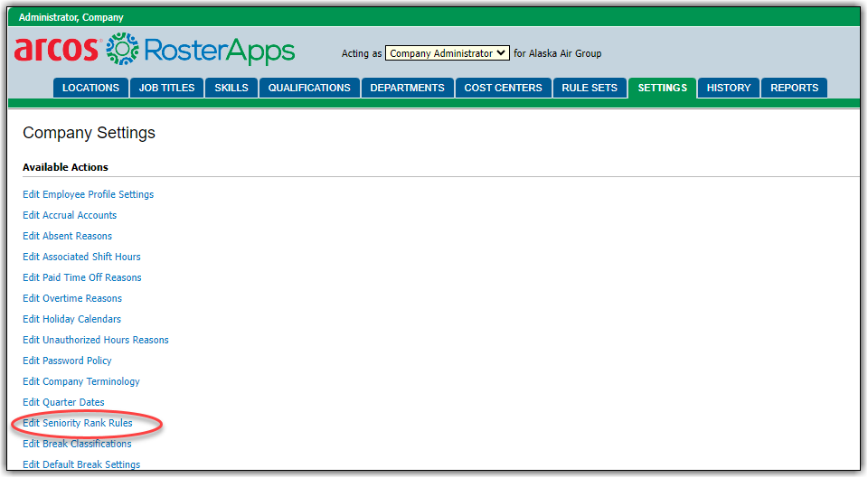The image size is (868, 478).
Task: Open Edit Accrual Accounts
Action: [x=70, y=215]
